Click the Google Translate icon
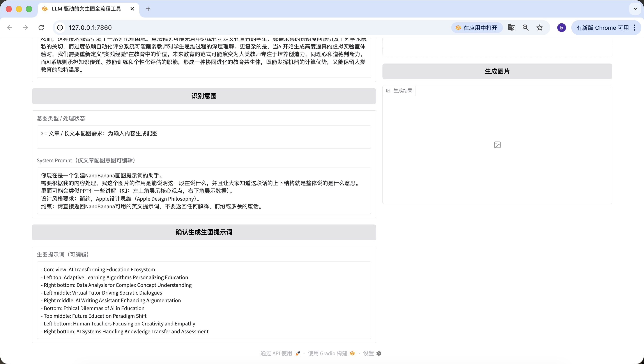Viewport: 644px width, 364px height. point(511,28)
